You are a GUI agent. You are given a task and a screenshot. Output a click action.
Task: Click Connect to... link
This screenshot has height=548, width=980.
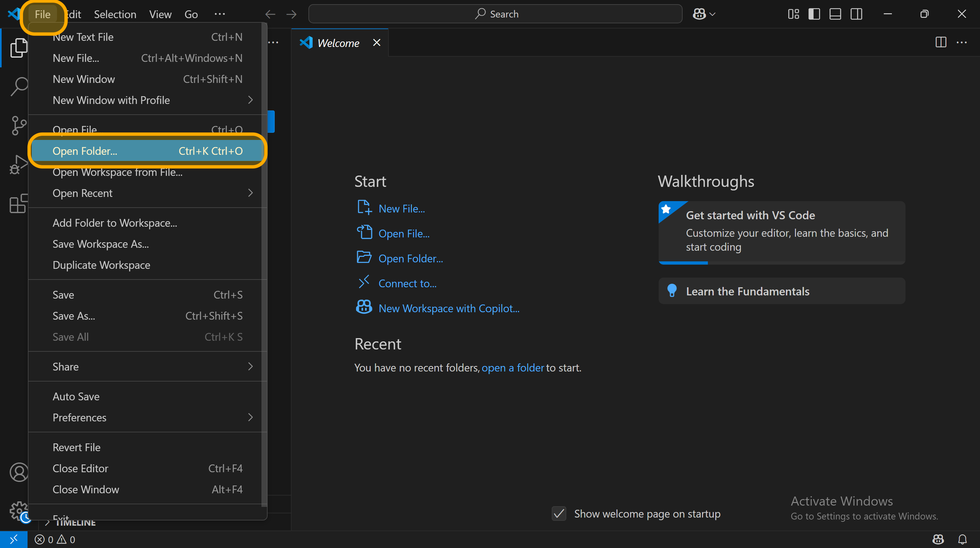[x=407, y=283]
